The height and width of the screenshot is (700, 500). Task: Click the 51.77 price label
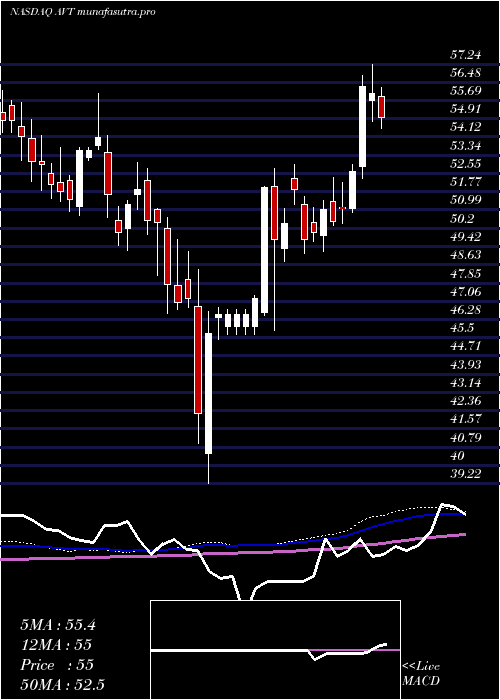465,182
